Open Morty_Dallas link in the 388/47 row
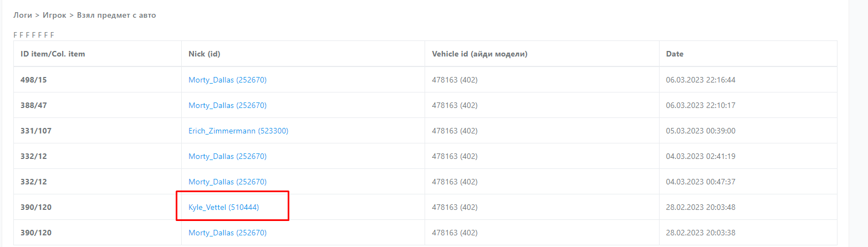 pos(227,105)
